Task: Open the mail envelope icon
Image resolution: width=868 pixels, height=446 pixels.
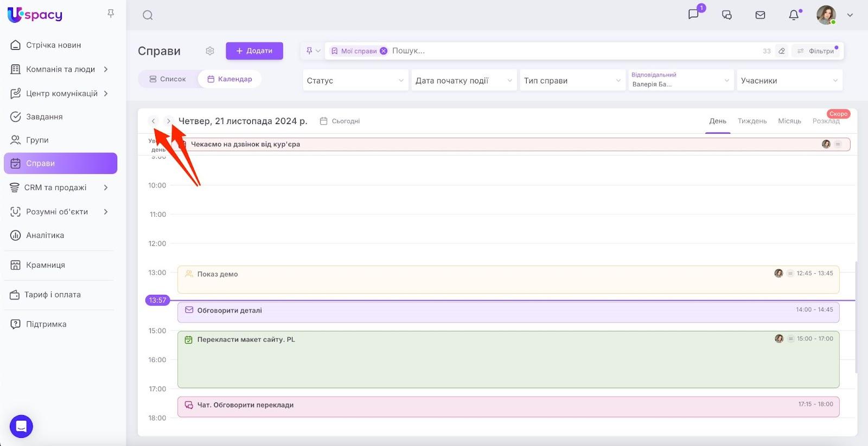Action: [760, 15]
